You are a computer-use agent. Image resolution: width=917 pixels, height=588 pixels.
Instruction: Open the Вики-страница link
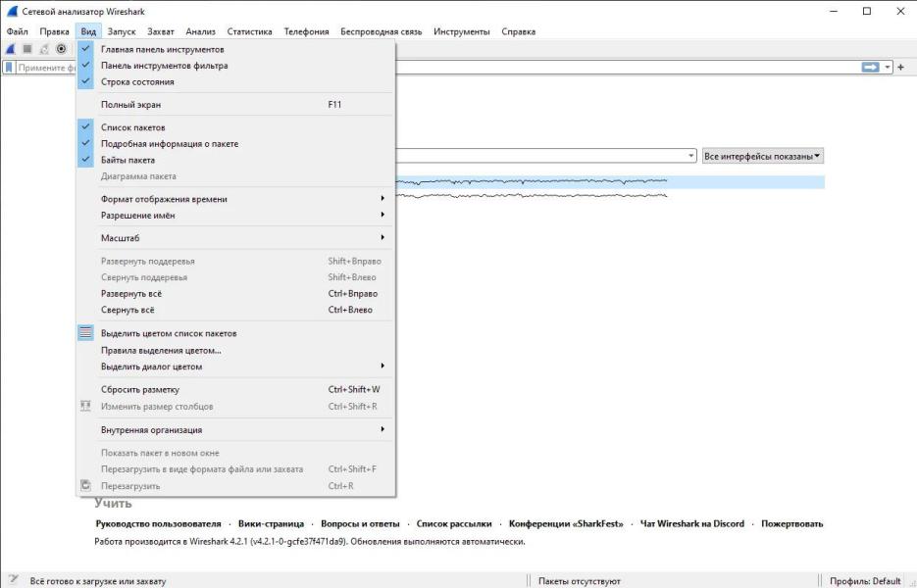pos(272,523)
